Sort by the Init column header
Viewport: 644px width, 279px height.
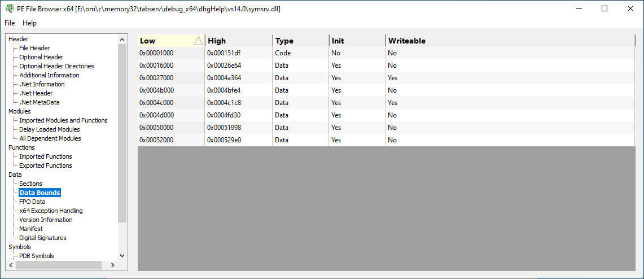(x=357, y=41)
